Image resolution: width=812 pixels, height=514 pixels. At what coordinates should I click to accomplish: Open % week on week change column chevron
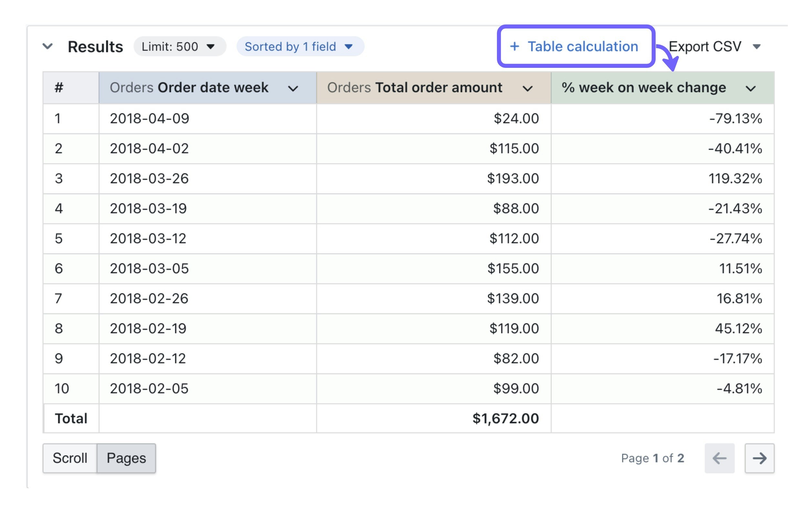coord(750,88)
